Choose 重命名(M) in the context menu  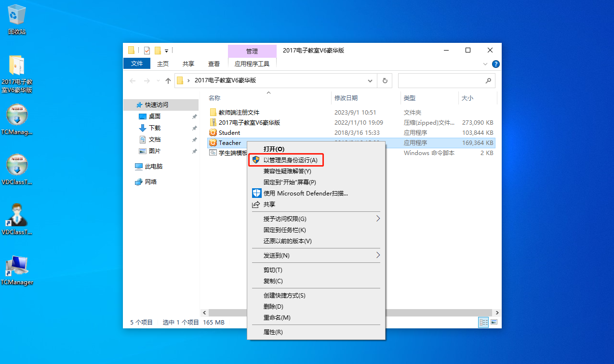click(316, 317)
